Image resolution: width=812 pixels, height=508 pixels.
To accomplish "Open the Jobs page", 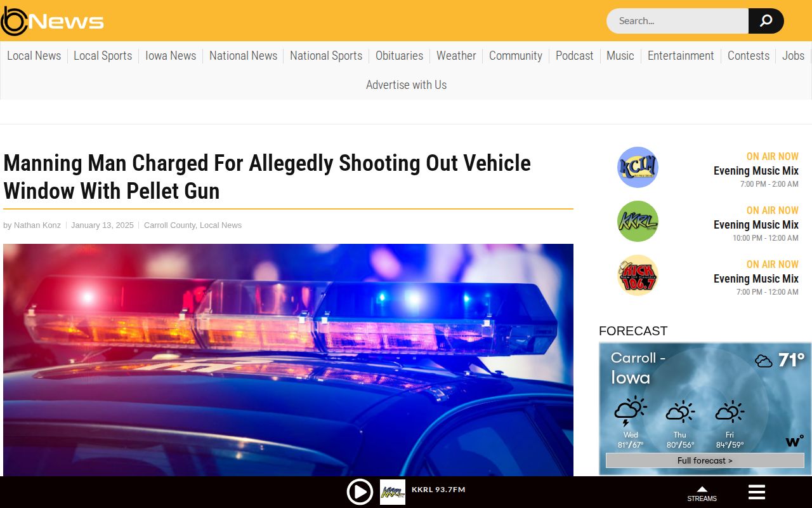I will pos(793,56).
